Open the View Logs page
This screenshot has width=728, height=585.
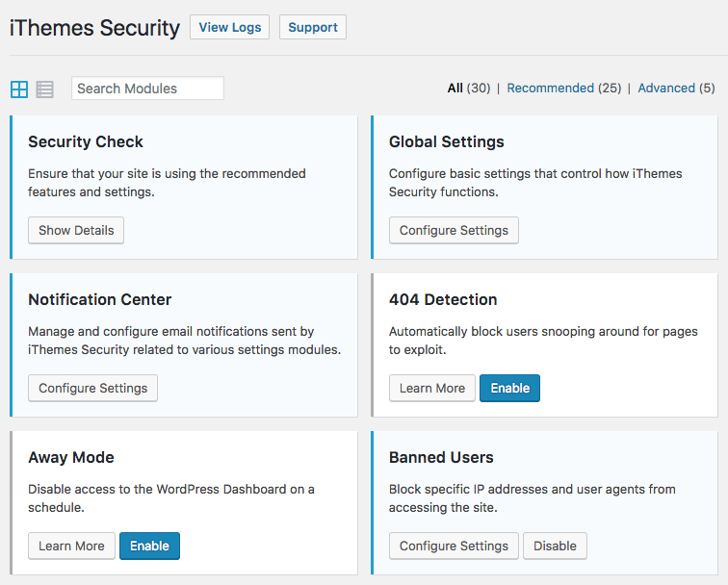(229, 27)
